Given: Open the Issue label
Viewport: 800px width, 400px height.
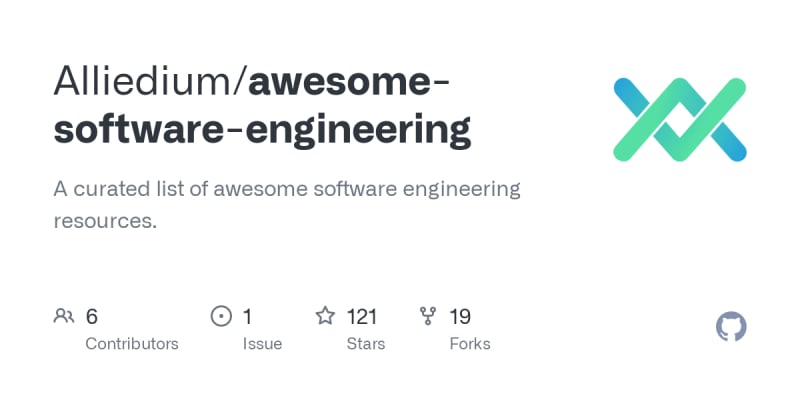Looking at the screenshot, I should 262,344.
